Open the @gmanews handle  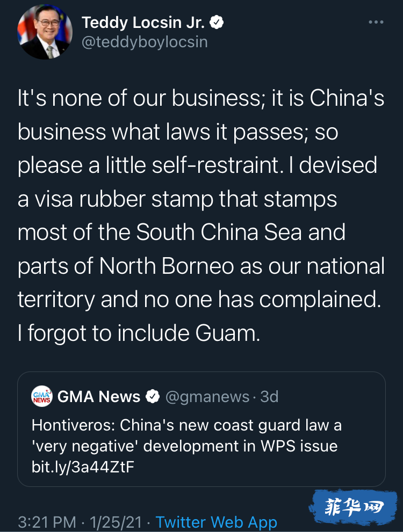click(207, 397)
